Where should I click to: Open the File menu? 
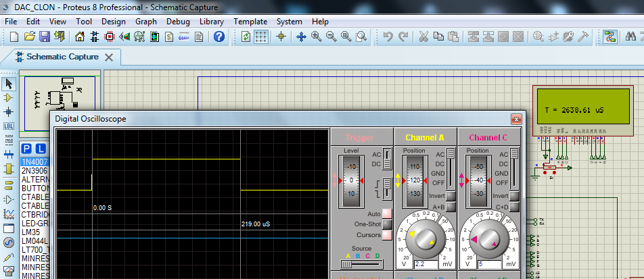click(x=11, y=22)
